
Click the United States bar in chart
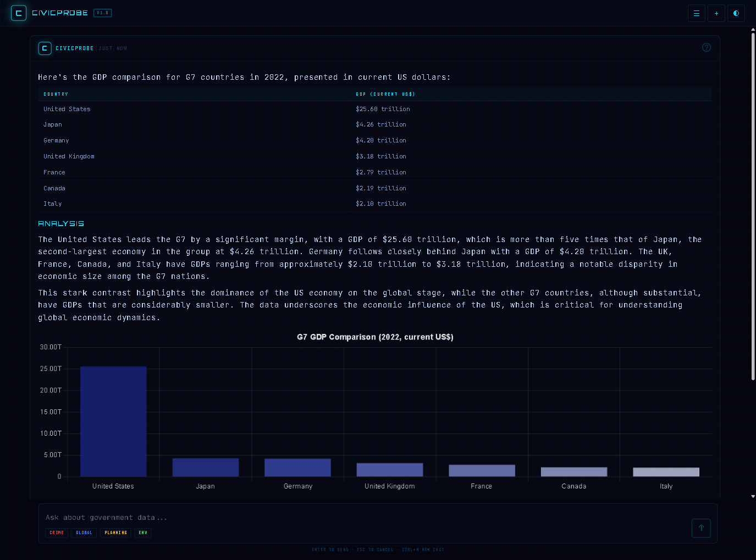113,421
